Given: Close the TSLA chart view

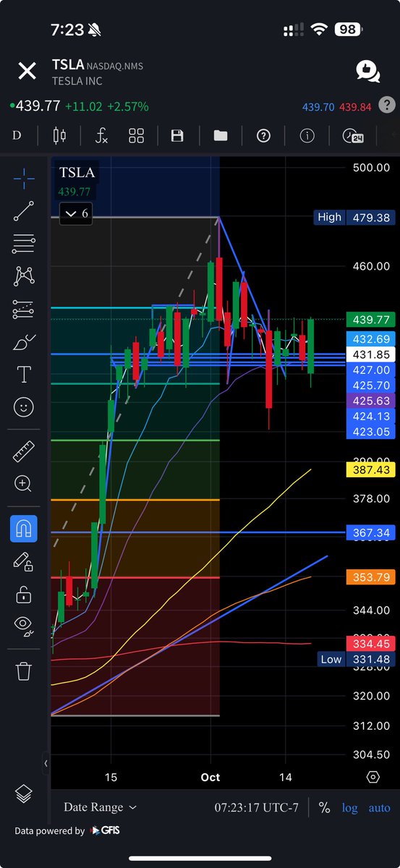Looking at the screenshot, I should pos(27,71).
